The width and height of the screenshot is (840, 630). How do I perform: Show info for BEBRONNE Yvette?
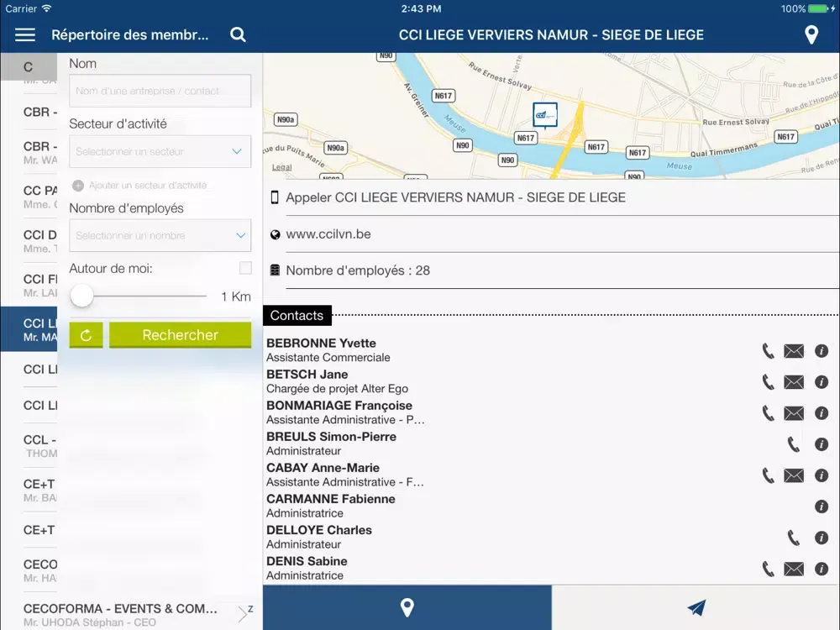[x=822, y=351]
